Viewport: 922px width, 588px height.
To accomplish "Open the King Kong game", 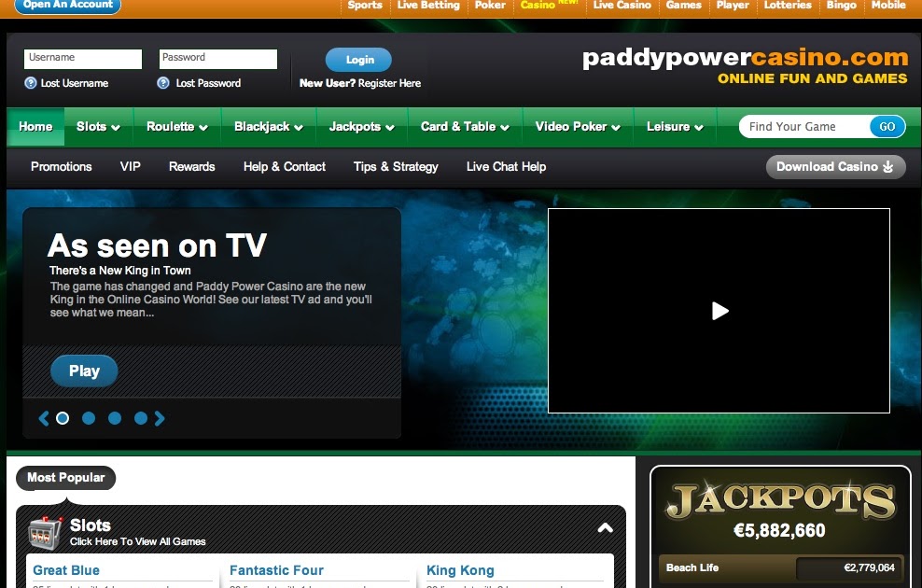I will 460,570.
